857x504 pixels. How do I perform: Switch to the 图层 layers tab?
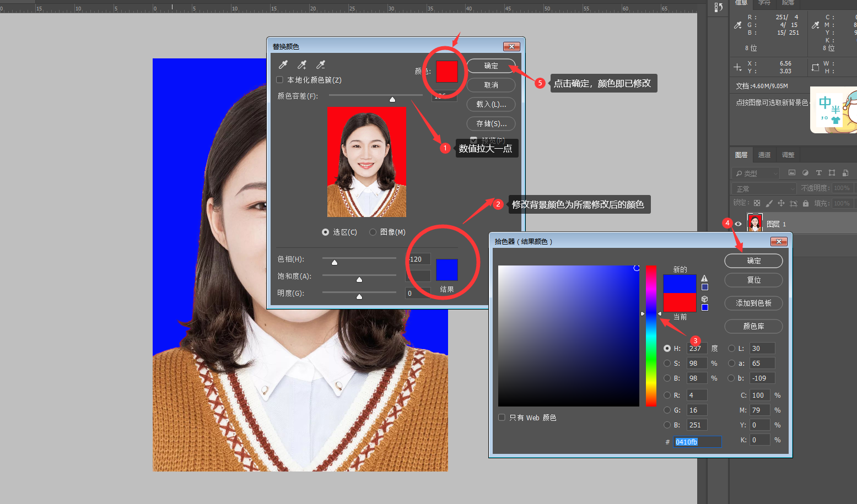(x=741, y=155)
